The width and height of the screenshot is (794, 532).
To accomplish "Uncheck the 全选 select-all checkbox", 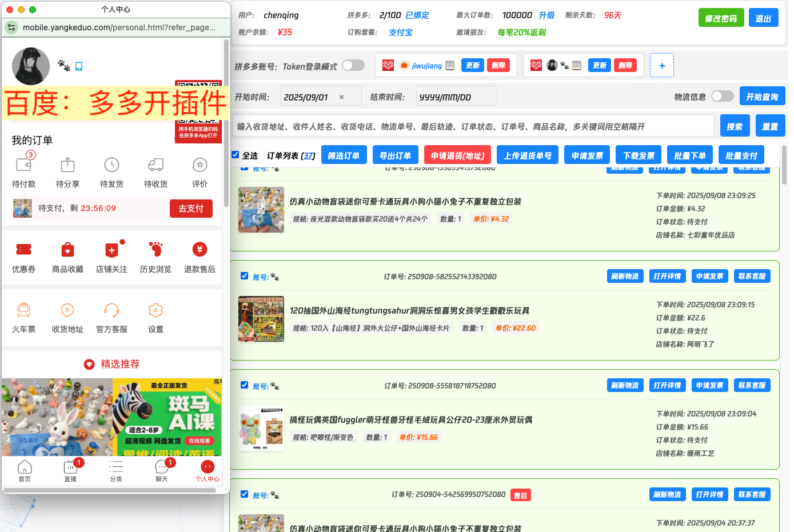I will pyautogui.click(x=235, y=154).
